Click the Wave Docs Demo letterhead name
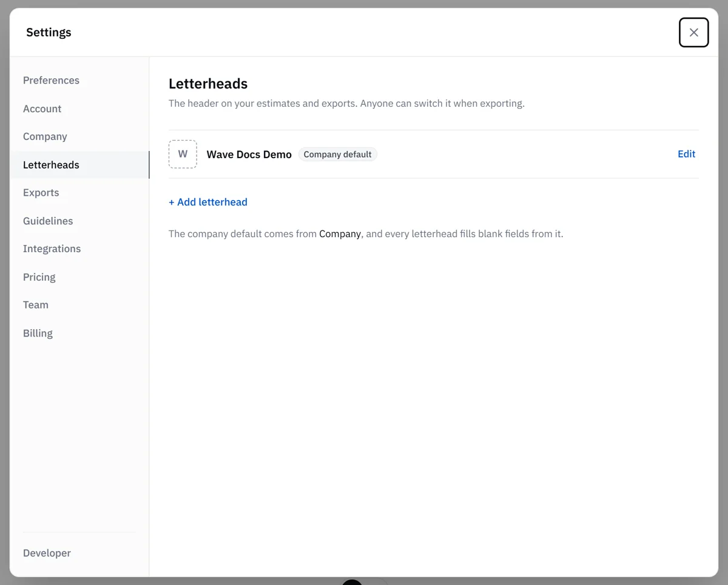Screen dimensions: 728x585 249,155
